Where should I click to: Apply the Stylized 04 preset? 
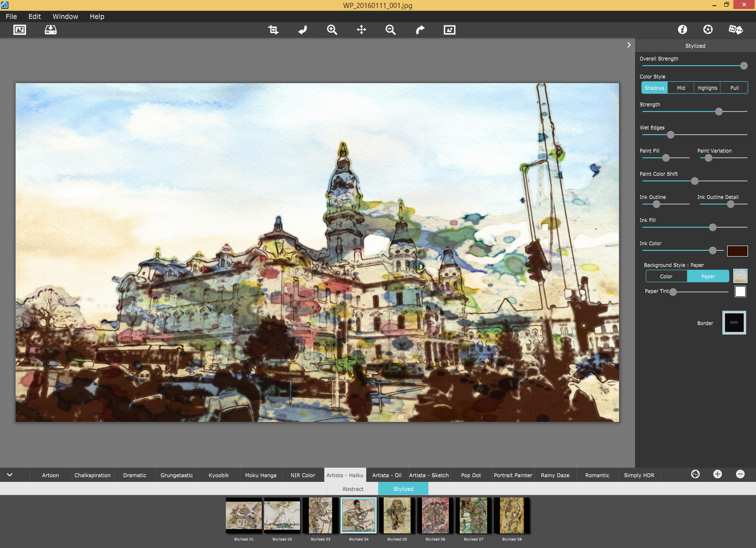359,515
